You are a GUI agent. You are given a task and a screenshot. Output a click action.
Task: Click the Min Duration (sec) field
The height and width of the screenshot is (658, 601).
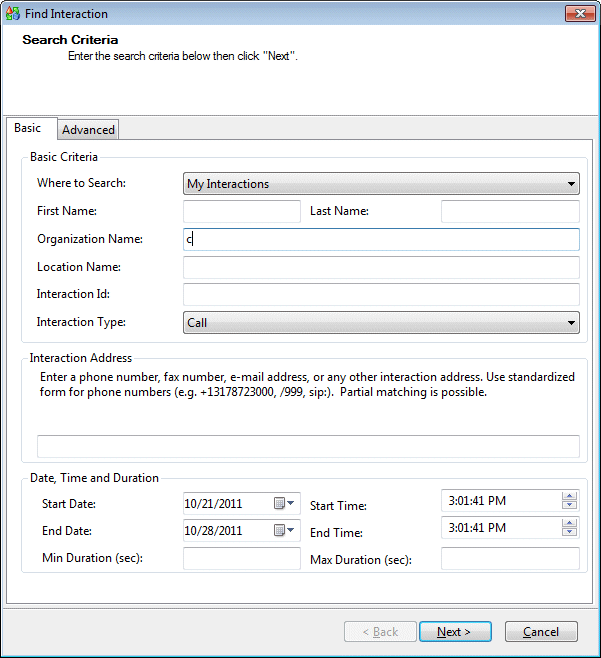241,559
